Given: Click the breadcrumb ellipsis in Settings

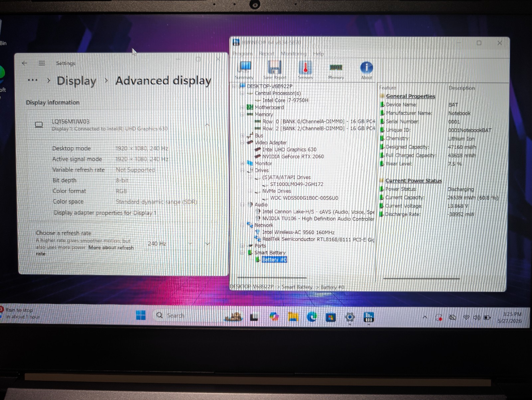Looking at the screenshot, I should point(33,80).
